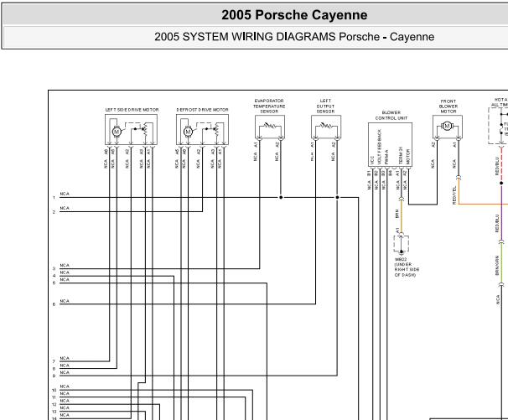The height and width of the screenshot is (420, 508).
Task: Click wire number 6 on the left edge
Action: point(54,304)
